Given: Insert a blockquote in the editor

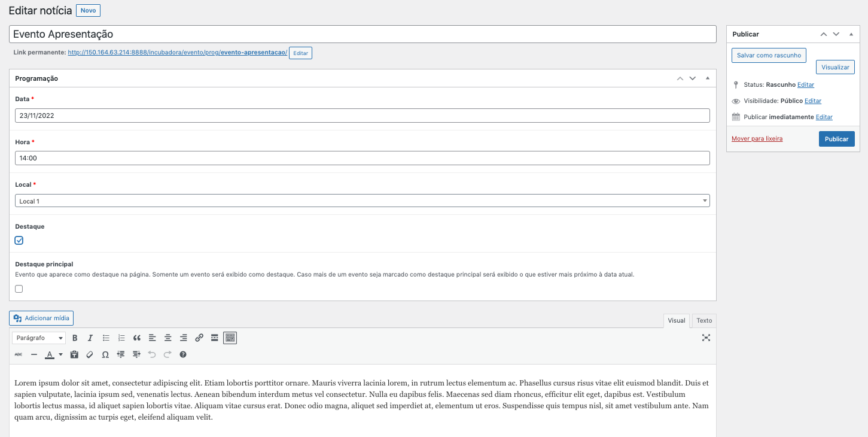Looking at the screenshot, I should coord(137,338).
